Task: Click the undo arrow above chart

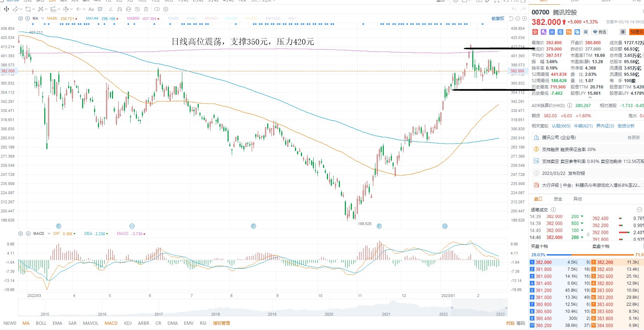Action: point(514,9)
